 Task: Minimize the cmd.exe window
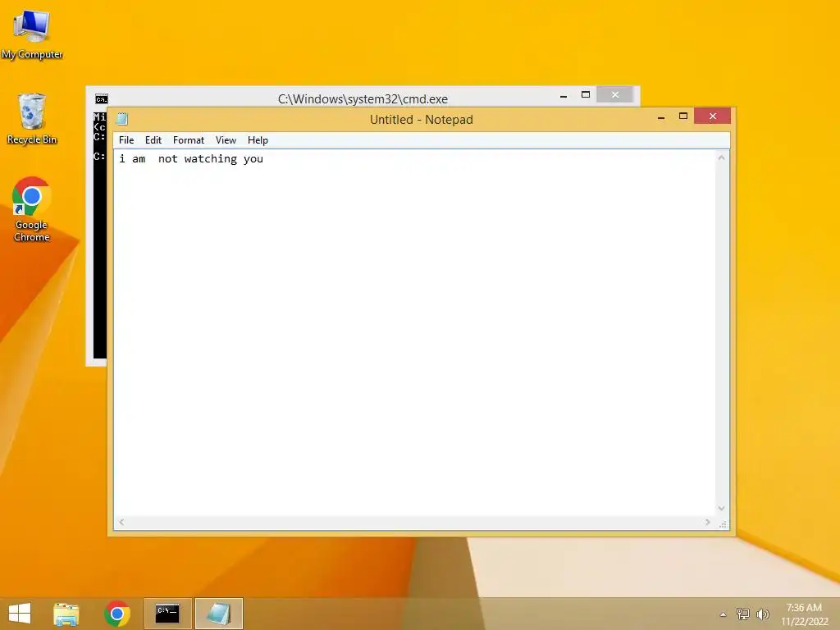point(564,96)
